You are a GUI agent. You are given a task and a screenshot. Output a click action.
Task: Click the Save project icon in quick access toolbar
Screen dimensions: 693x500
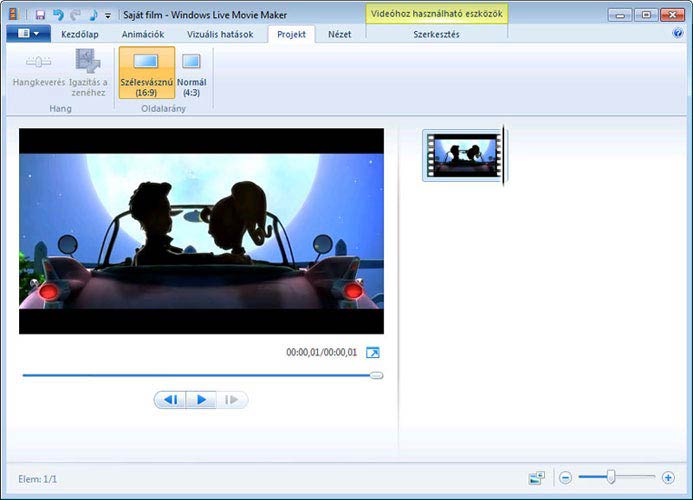pos(40,15)
